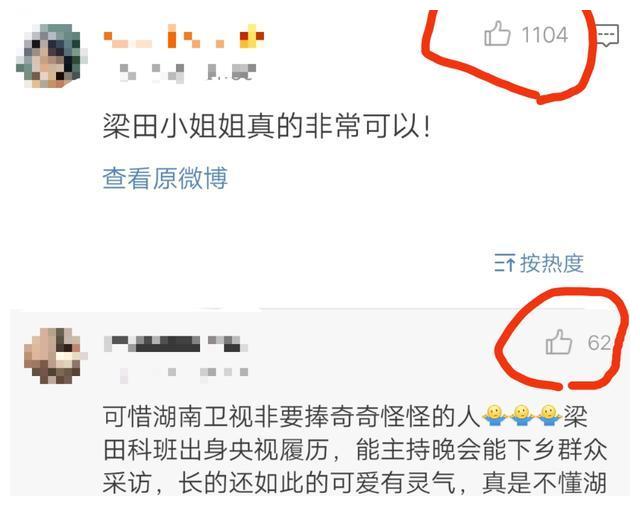Open the commenter's pixelated avatar
The width and height of the screenshot is (640, 506).
pos(54,355)
